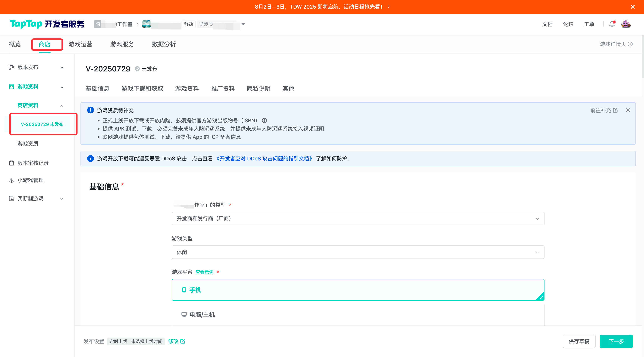Open the 游戏类型 dropdown showing 休闲

click(x=358, y=252)
